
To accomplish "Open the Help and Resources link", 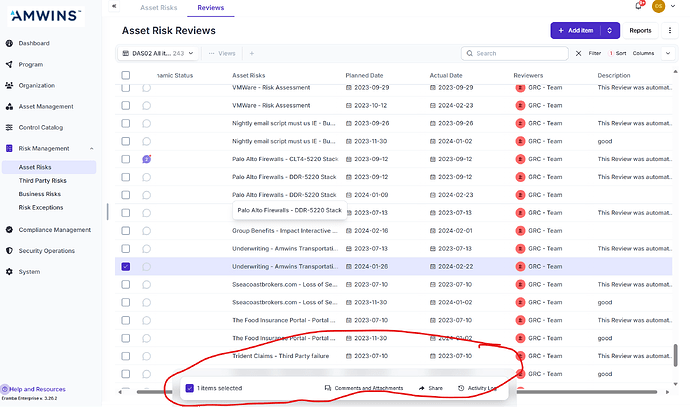I will [x=37, y=389].
